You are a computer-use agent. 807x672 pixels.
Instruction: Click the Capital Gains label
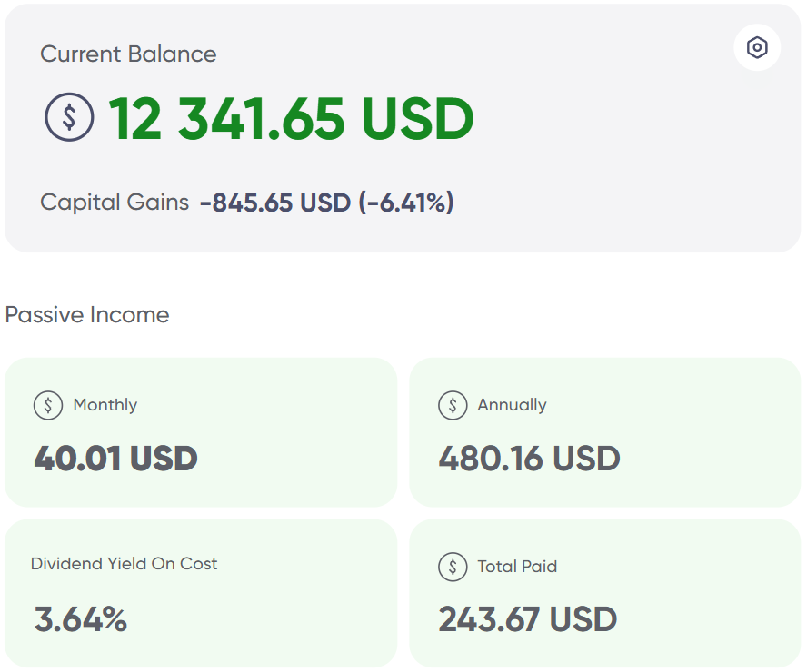115,203
